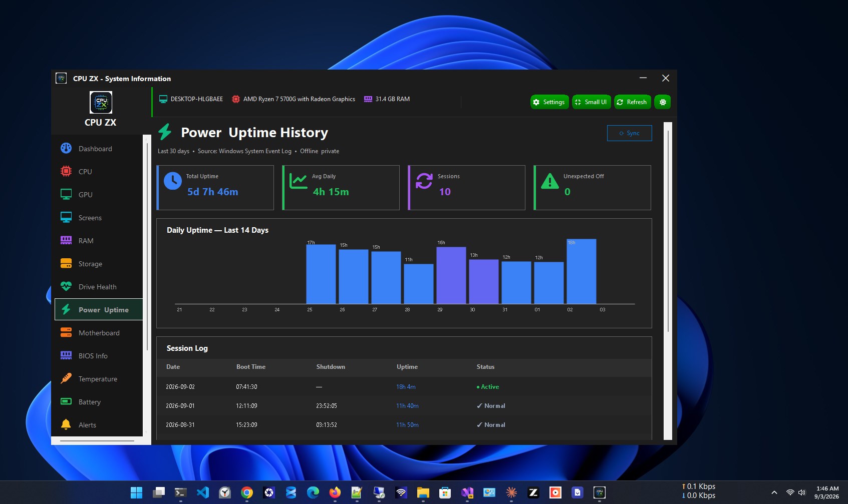Click the 2026-08-31 session date
The height and width of the screenshot is (504, 848).
[x=180, y=425]
